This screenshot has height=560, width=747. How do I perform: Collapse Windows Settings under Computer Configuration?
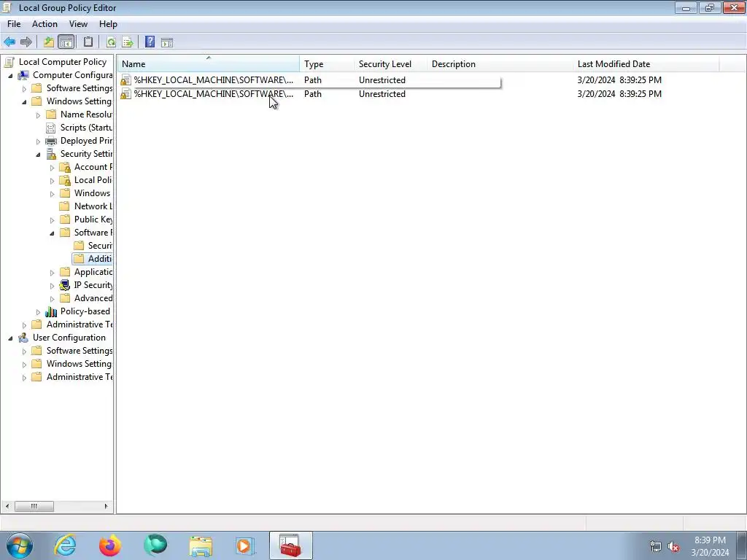24,102
